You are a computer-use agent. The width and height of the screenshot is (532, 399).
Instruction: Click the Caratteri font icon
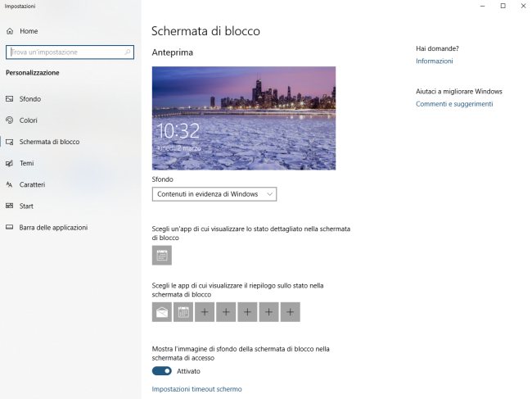coord(10,184)
